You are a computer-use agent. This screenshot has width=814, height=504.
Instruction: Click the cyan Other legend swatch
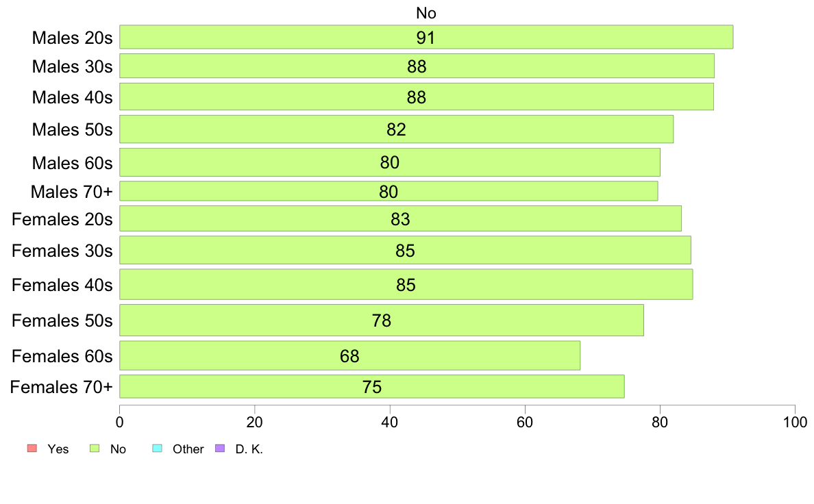click(158, 448)
